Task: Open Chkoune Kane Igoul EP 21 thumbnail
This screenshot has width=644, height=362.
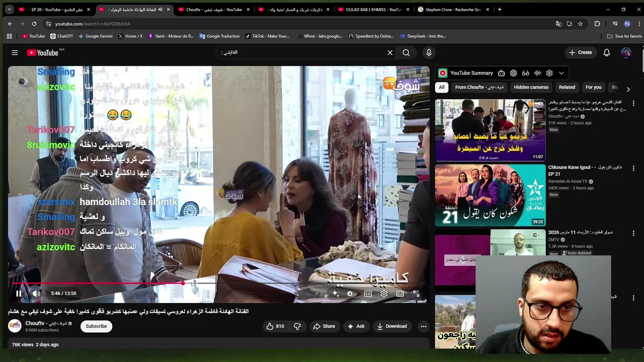Action: [x=490, y=195]
